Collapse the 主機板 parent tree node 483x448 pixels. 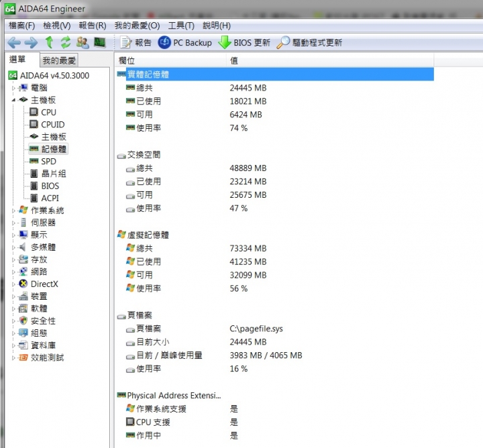[x=13, y=100]
